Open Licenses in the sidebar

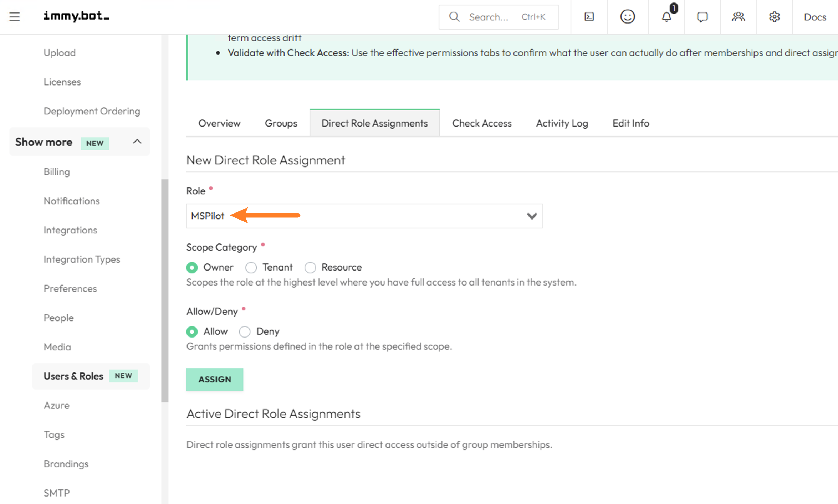tap(62, 82)
